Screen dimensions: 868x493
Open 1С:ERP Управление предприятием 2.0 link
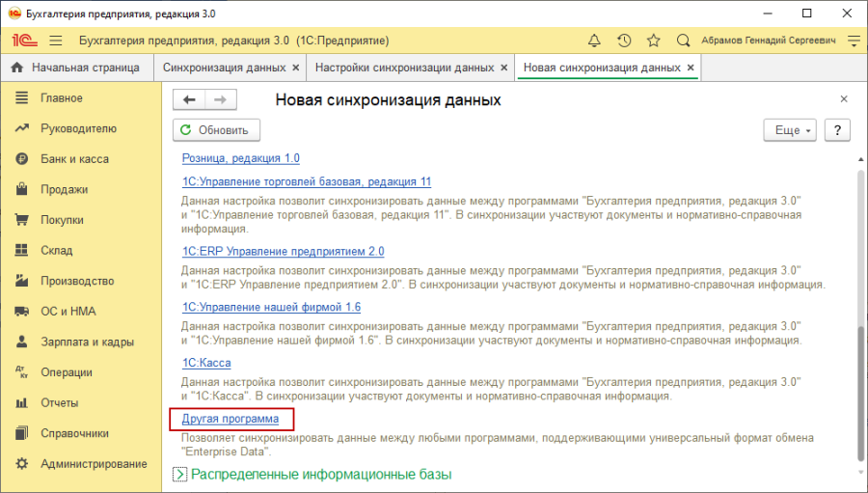(283, 252)
